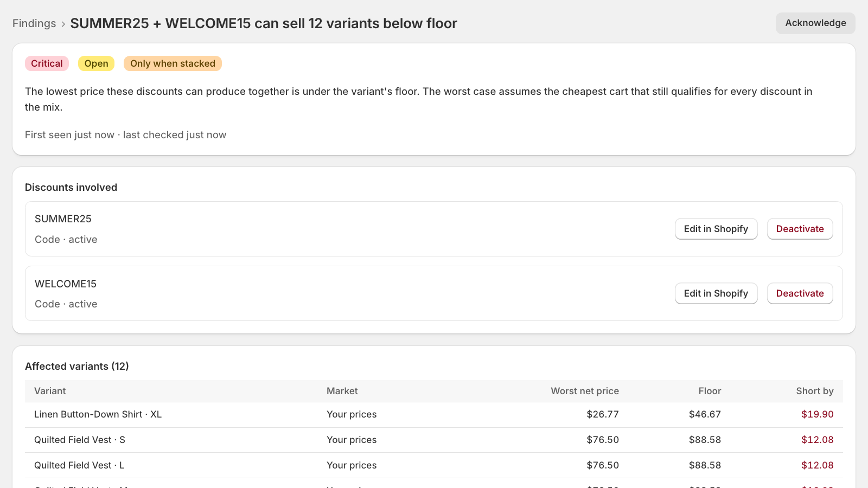Screen dimensions: 868x488
Task: Open SUMMER25 via Edit in Shopify
Action: pyautogui.click(x=716, y=229)
